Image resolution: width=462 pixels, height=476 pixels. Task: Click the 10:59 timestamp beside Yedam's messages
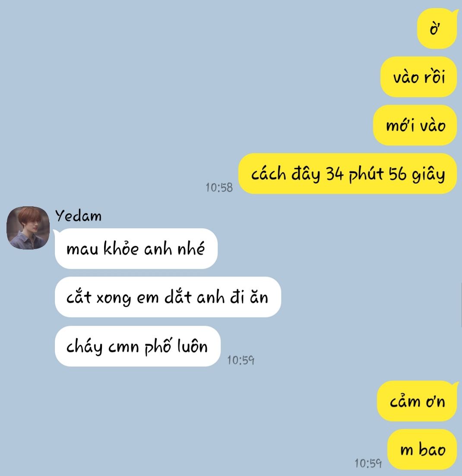tap(240, 360)
